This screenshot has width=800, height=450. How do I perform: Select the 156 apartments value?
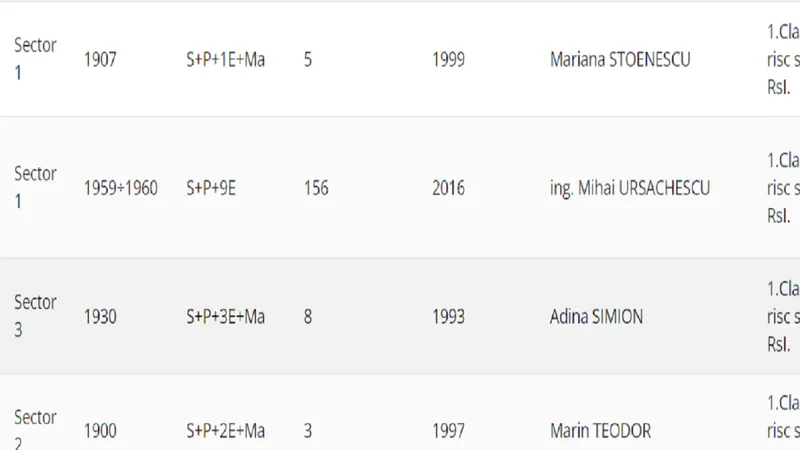[x=316, y=188]
